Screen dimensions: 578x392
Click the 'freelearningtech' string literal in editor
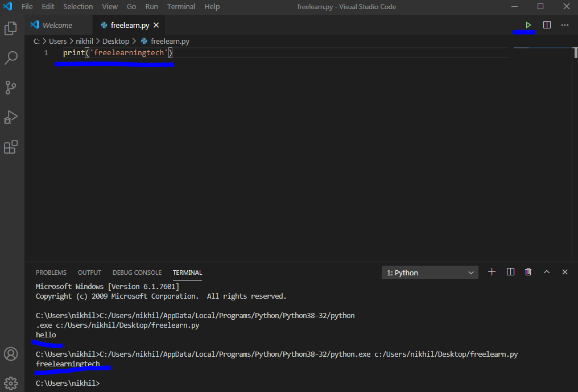coord(129,53)
